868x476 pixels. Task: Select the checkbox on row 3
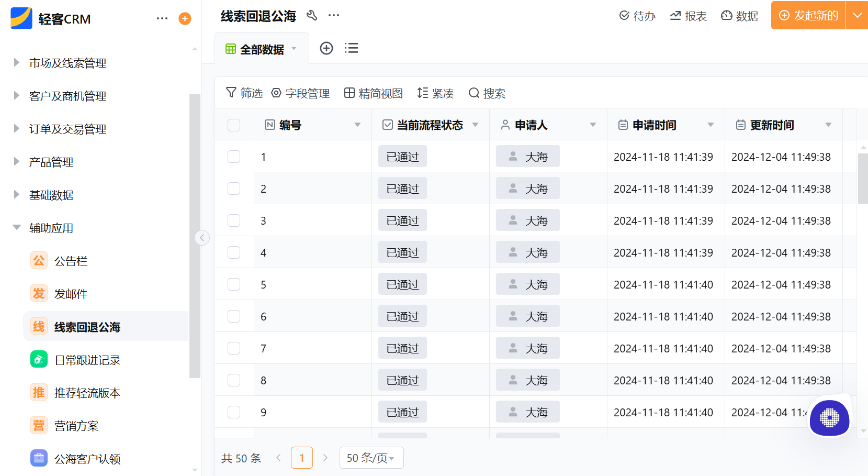click(x=234, y=220)
